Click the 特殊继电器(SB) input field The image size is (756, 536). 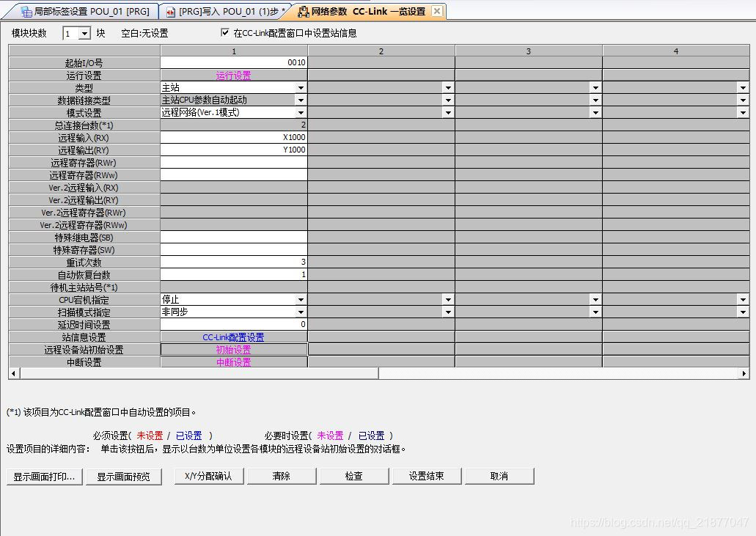click(234, 237)
